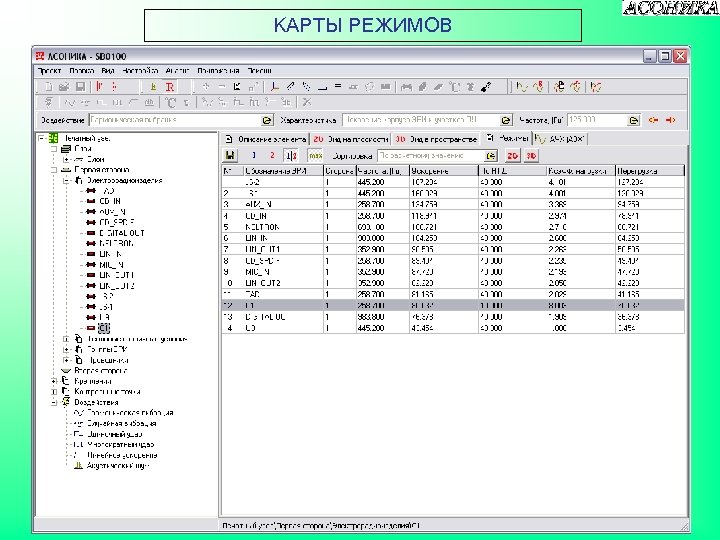Click the red 3D button beside sorting dropdown
Image resolution: width=720 pixels, height=540 pixels.
tap(531, 156)
